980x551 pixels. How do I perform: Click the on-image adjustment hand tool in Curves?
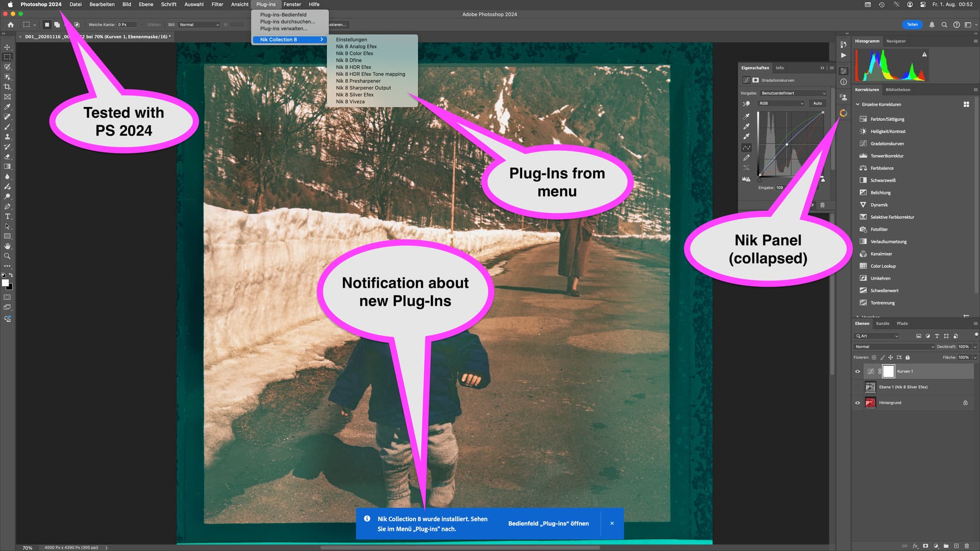746,104
